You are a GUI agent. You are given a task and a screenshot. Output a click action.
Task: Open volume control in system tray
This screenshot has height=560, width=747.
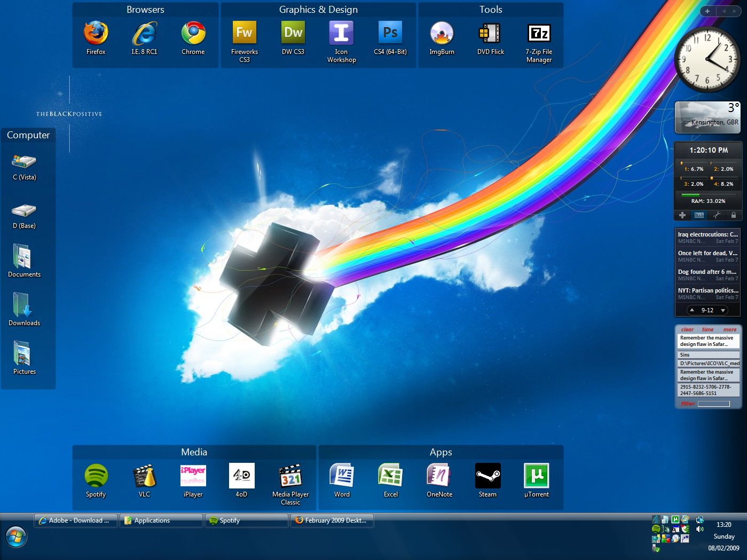pyautogui.click(x=699, y=529)
